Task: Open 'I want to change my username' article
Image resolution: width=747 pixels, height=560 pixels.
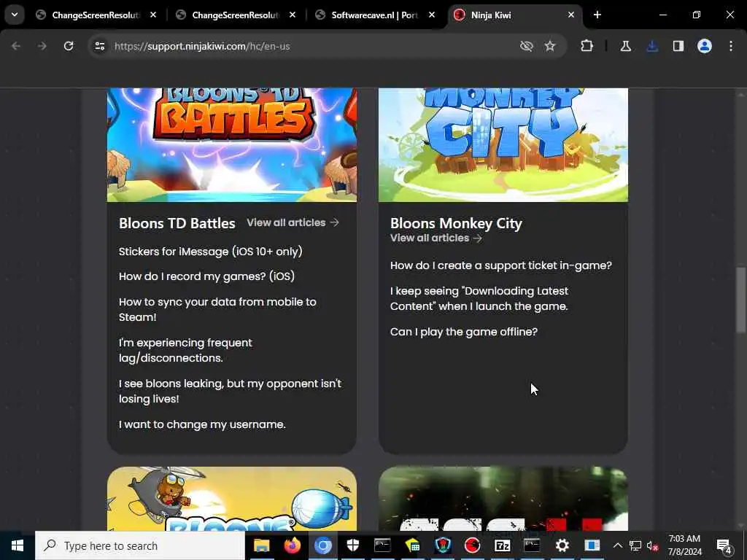Action: (203, 424)
